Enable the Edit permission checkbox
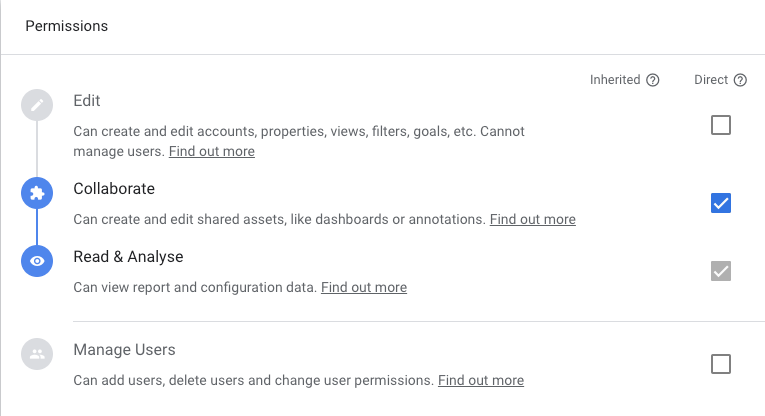 coord(720,125)
